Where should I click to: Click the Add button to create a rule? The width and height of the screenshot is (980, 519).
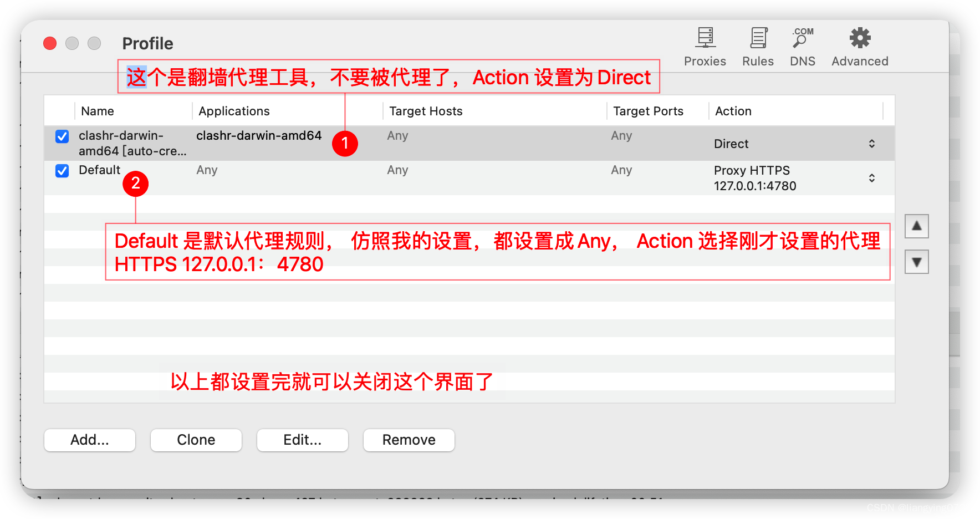point(89,440)
